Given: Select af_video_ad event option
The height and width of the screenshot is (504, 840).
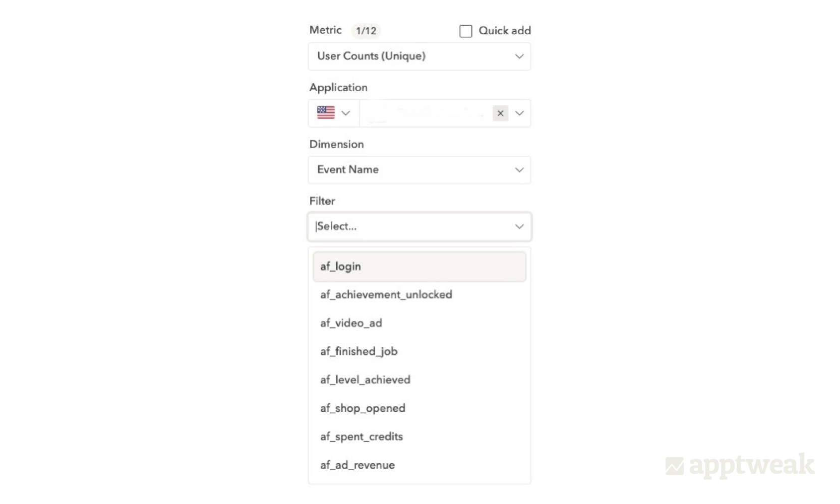Looking at the screenshot, I should [x=419, y=323].
